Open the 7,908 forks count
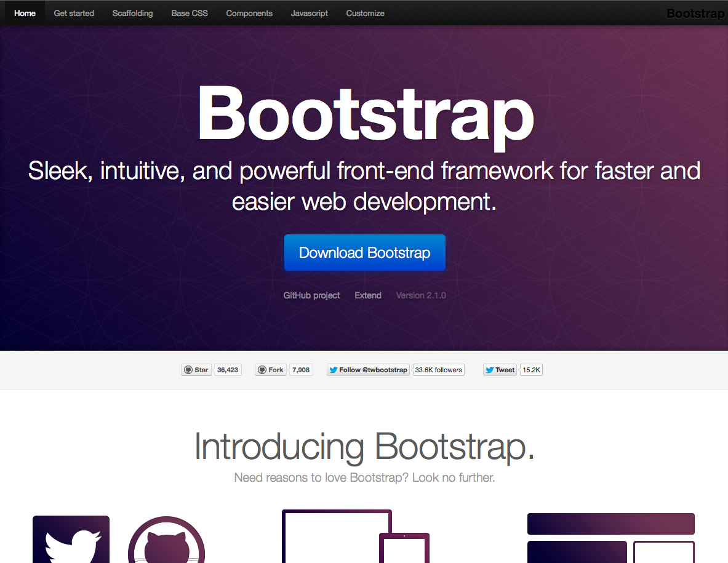This screenshot has width=728, height=563. click(301, 370)
